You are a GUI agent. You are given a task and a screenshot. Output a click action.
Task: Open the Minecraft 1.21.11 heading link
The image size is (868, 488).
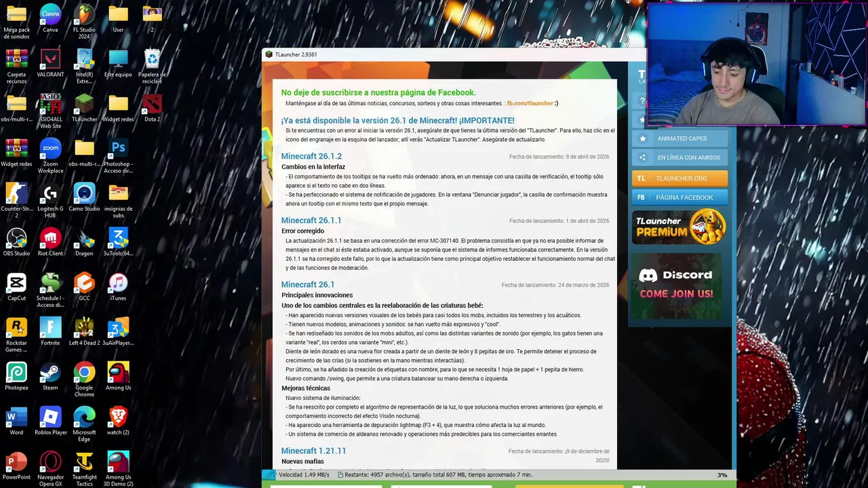click(x=313, y=451)
